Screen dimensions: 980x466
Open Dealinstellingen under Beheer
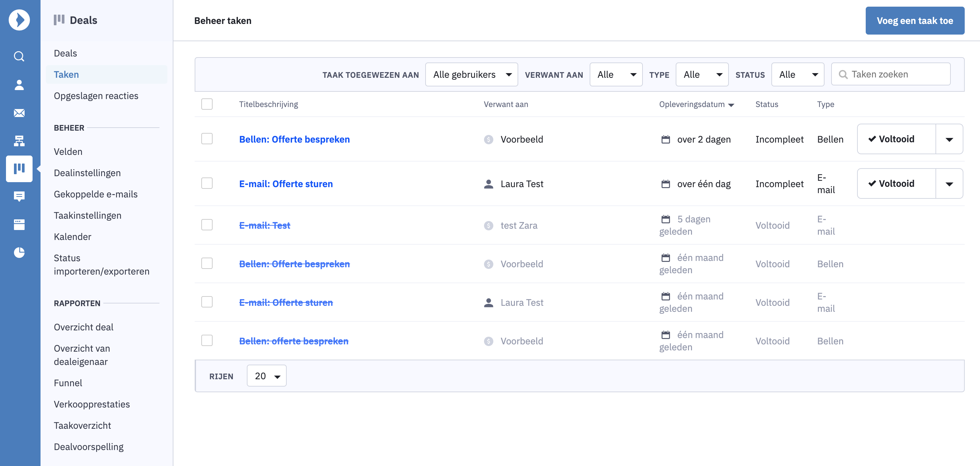click(87, 173)
